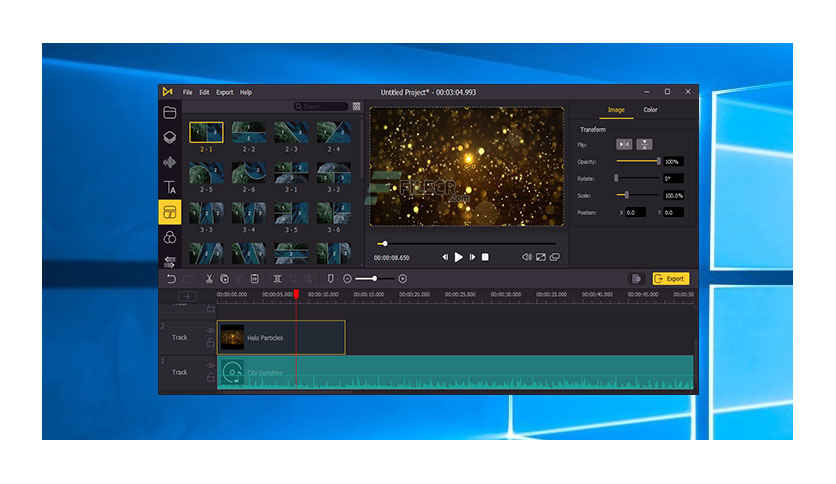Click the yellow Export button

[670, 278]
